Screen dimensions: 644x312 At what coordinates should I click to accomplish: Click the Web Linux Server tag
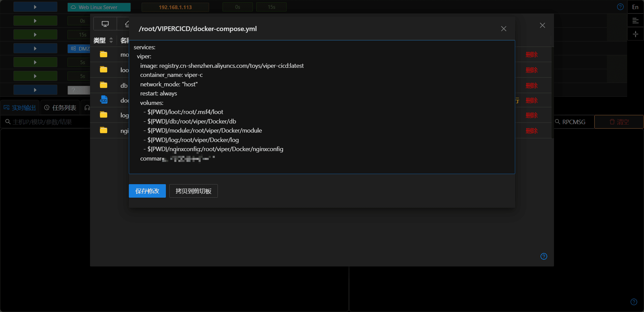point(99,7)
